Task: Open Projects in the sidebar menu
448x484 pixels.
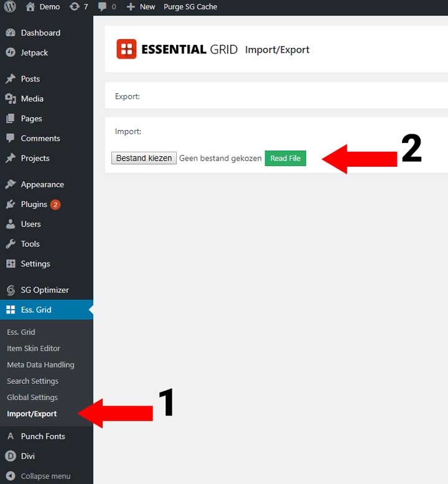Action: click(35, 158)
